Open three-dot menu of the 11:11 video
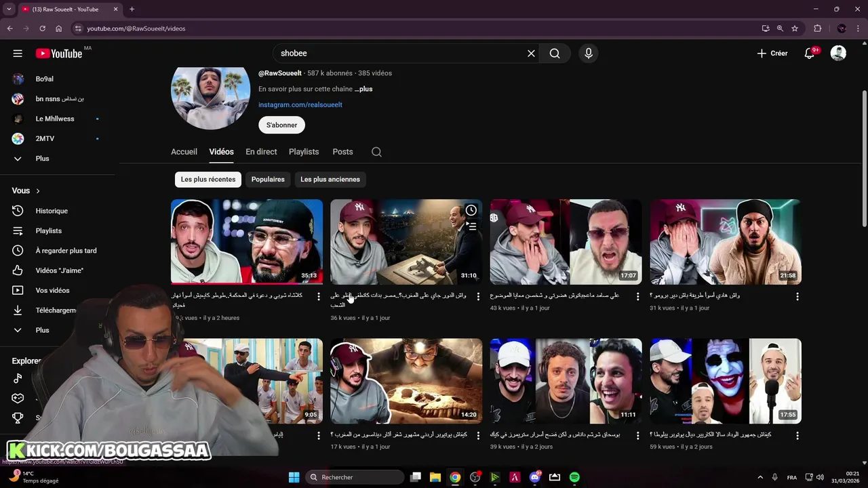 pyautogui.click(x=637, y=436)
